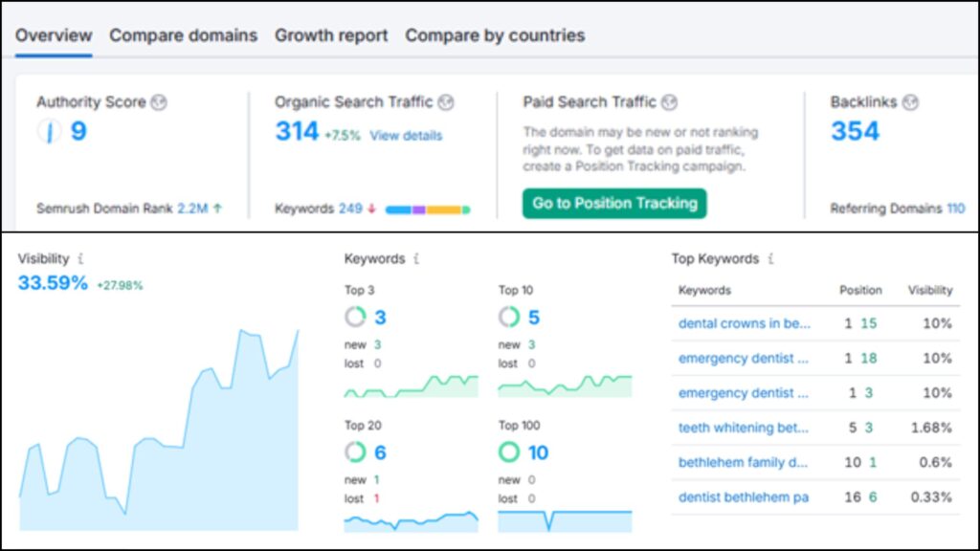Screen dimensions: 980x551
Task: Open the Keywords count 249
Action: (350, 209)
